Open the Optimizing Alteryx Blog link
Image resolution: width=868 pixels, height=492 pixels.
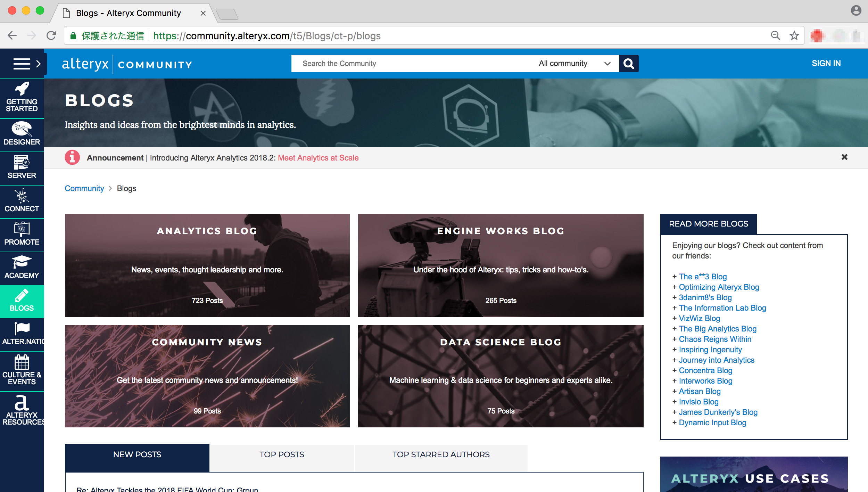tap(719, 287)
